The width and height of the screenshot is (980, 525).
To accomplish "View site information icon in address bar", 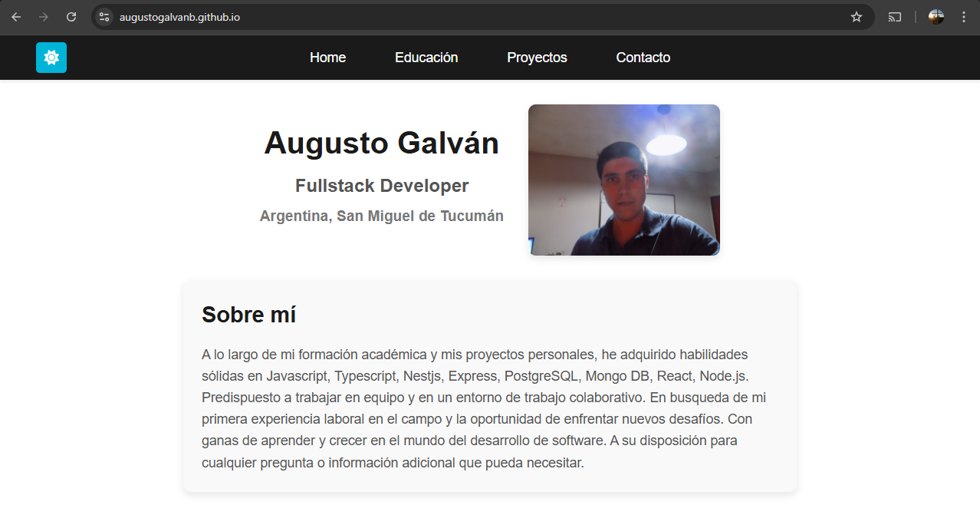I will [105, 17].
